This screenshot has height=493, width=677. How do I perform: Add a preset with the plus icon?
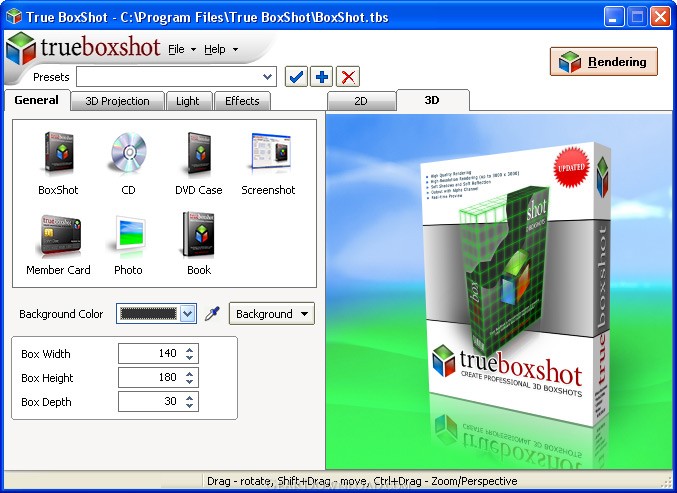pyautogui.click(x=322, y=77)
